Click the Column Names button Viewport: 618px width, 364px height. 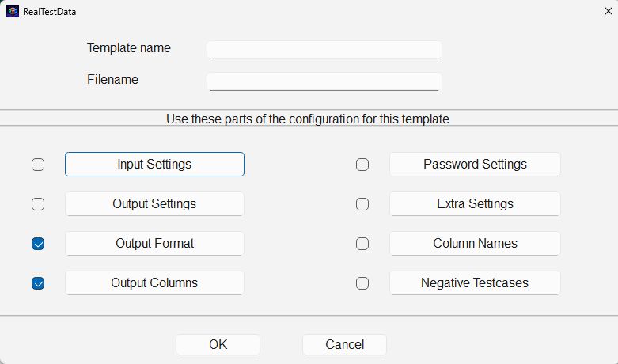point(475,244)
